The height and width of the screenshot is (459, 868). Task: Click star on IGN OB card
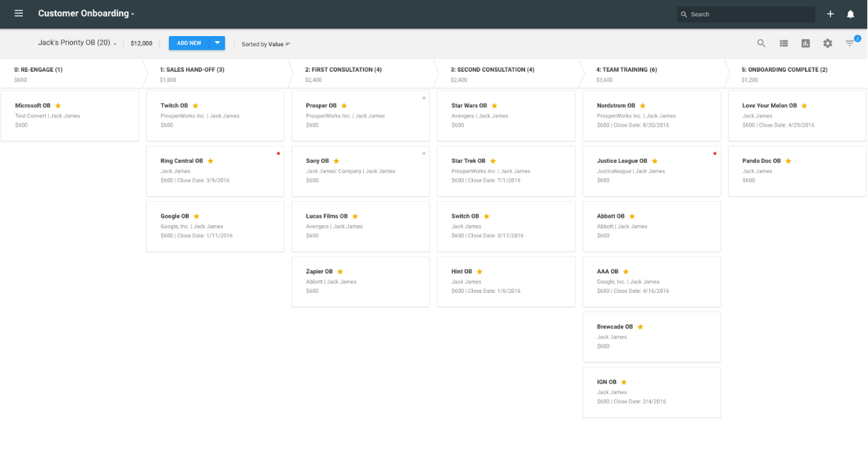click(624, 382)
